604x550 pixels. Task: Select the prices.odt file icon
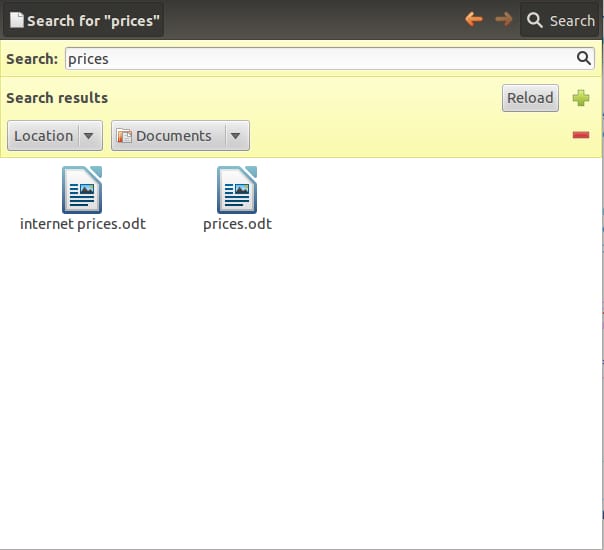point(237,190)
